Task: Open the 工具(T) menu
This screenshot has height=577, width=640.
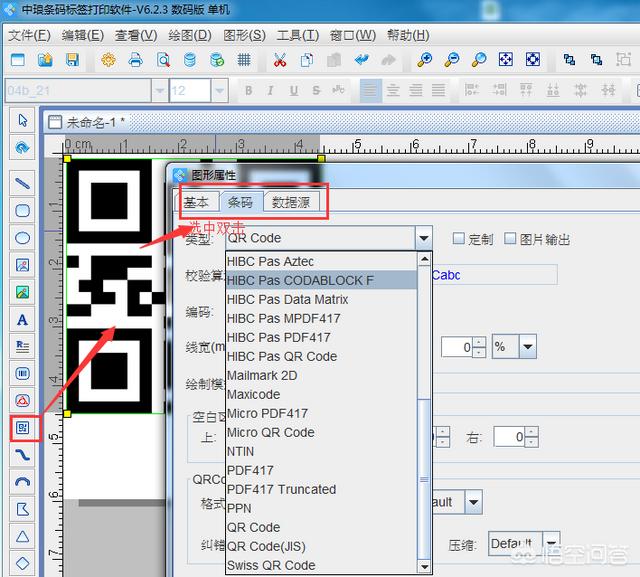Action: coord(296,35)
